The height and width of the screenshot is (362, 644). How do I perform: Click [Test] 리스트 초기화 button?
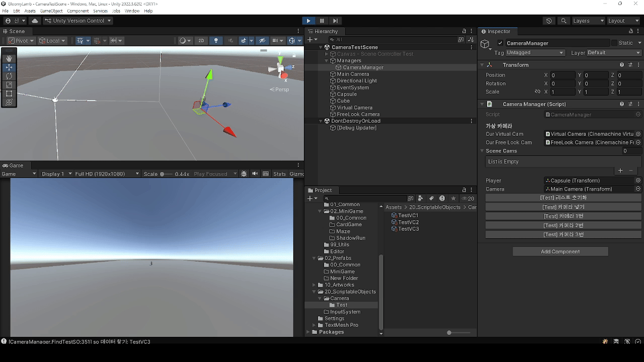[x=563, y=198]
